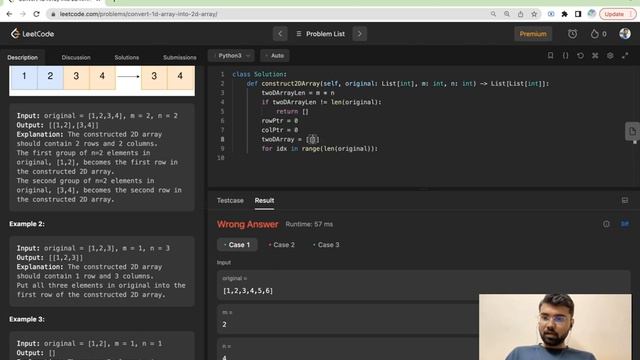Click code line 9 for loop
The width and height of the screenshot is (640, 360).
click(x=320, y=149)
